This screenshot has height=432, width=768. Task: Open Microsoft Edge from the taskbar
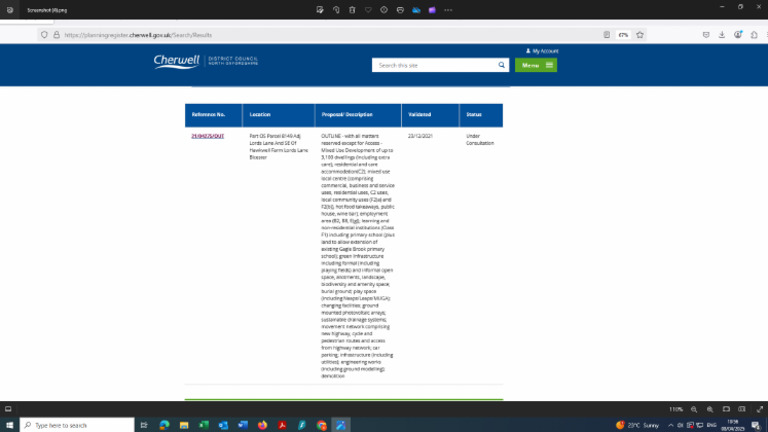[x=164, y=425]
